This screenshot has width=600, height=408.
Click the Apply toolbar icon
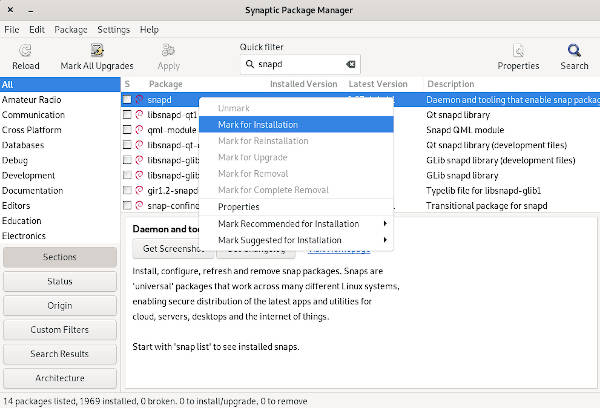[168, 50]
